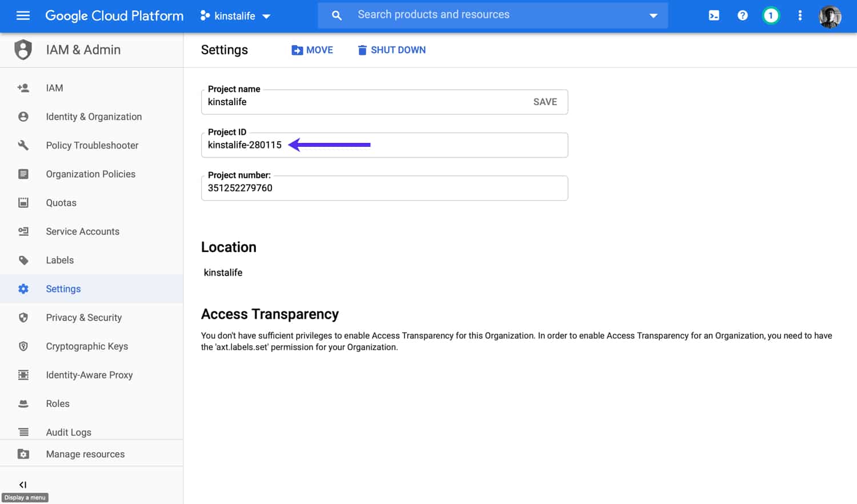Viewport: 857px width, 504px height.
Task: View notifications via the numbered bell icon
Action: click(771, 15)
